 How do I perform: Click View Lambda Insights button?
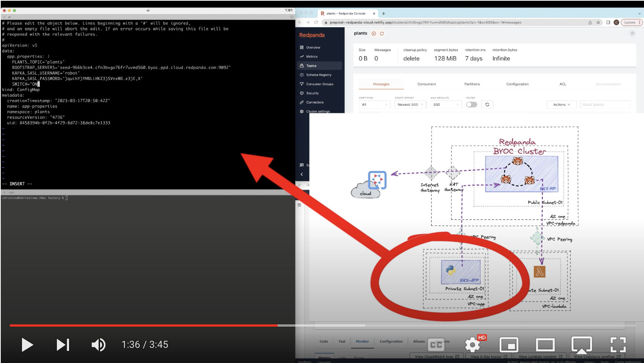[540, 357]
